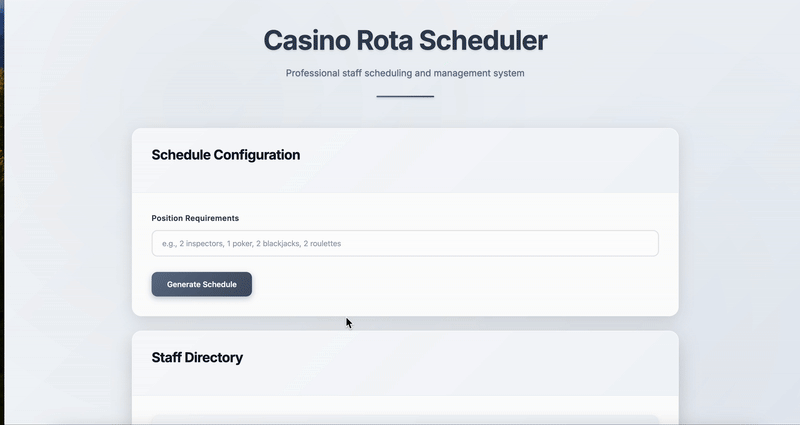This screenshot has width=800, height=425.
Task: Select the Casino Rota Scheduler title
Action: tap(405, 40)
